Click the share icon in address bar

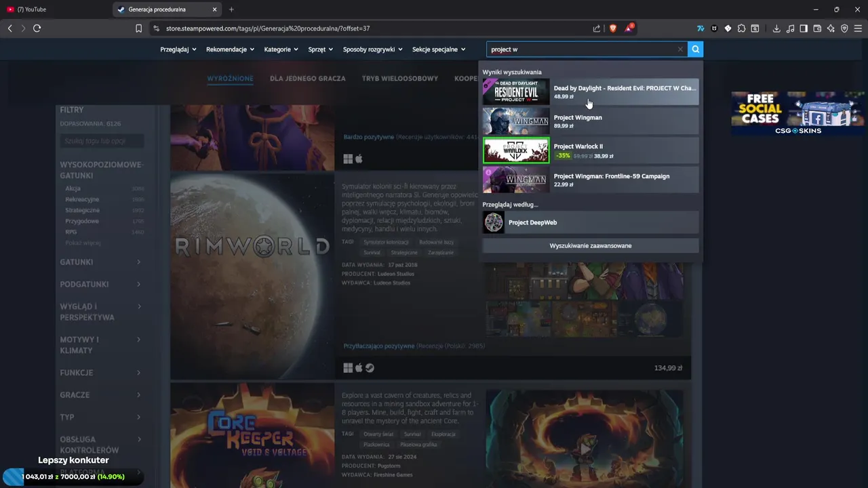tap(596, 28)
